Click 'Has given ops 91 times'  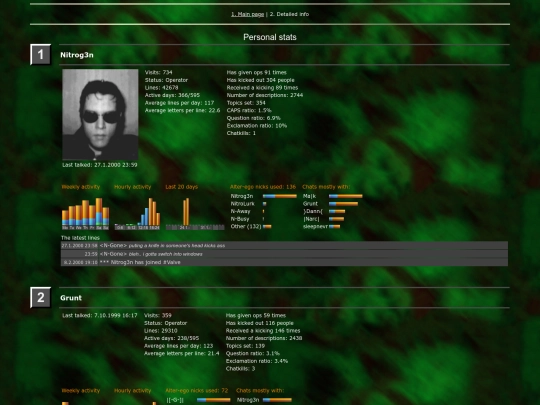(x=257, y=72)
